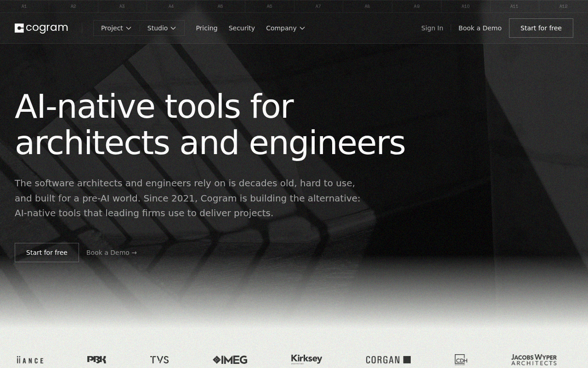Click the Jacobs Wyper Architects logo
The width and height of the screenshot is (588, 368).
[x=534, y=360]
